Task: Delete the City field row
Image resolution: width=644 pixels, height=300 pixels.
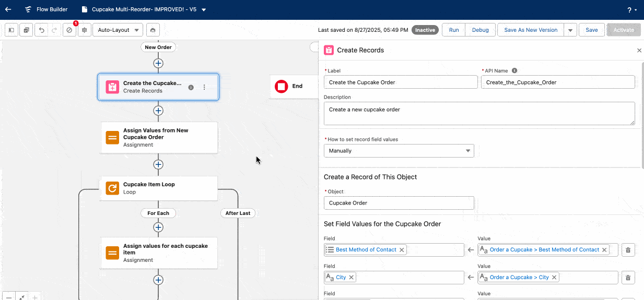Action: 628,278
